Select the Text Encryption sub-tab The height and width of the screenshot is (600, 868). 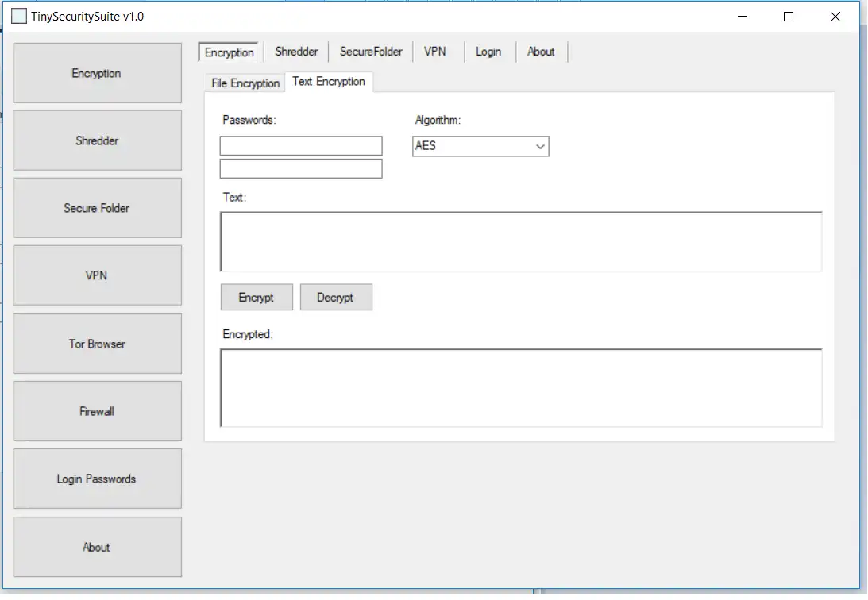pyautogui.click(x=329, y=81)
